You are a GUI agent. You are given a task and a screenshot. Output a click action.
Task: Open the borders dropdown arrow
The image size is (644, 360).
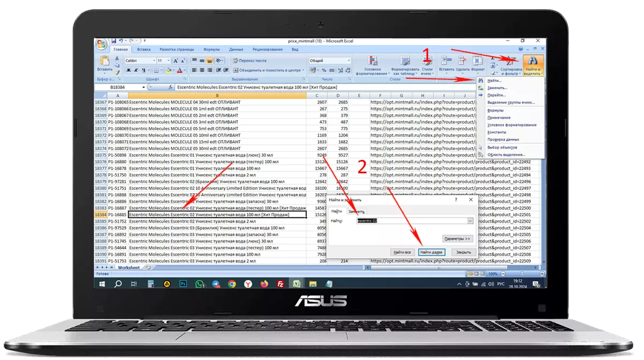coord(163,70)
